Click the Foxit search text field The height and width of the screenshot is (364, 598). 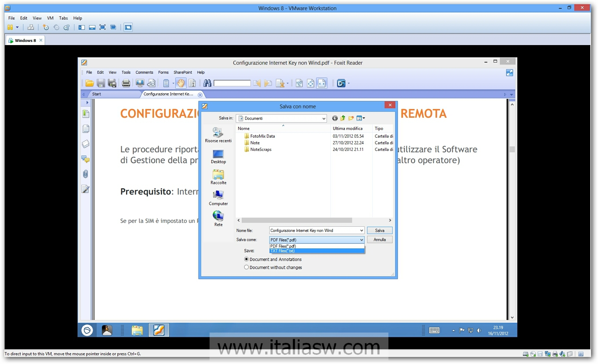232,83
